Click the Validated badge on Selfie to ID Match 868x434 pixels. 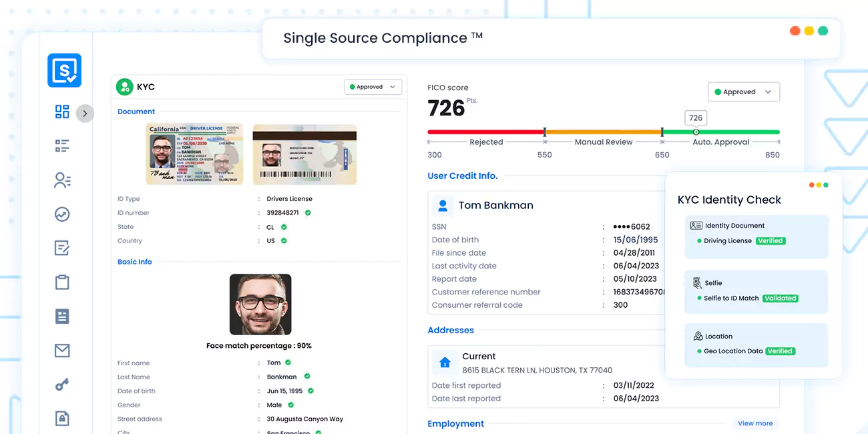[x=782, y=298]
